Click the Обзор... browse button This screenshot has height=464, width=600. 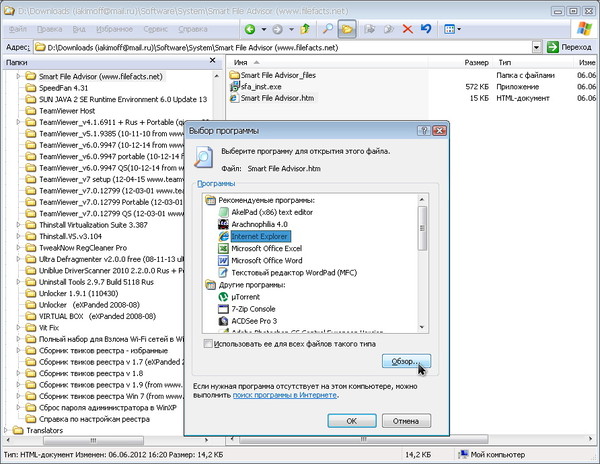click(x=406, y=361)
